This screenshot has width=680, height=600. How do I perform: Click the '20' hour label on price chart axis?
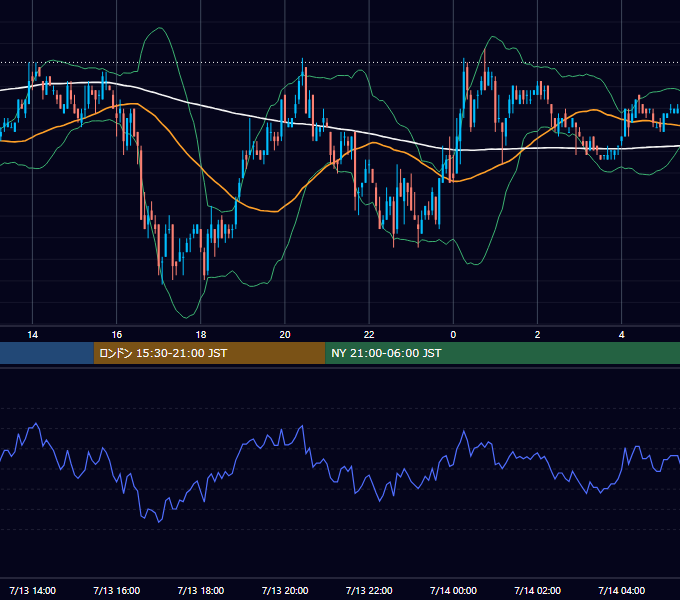[285, 335]
